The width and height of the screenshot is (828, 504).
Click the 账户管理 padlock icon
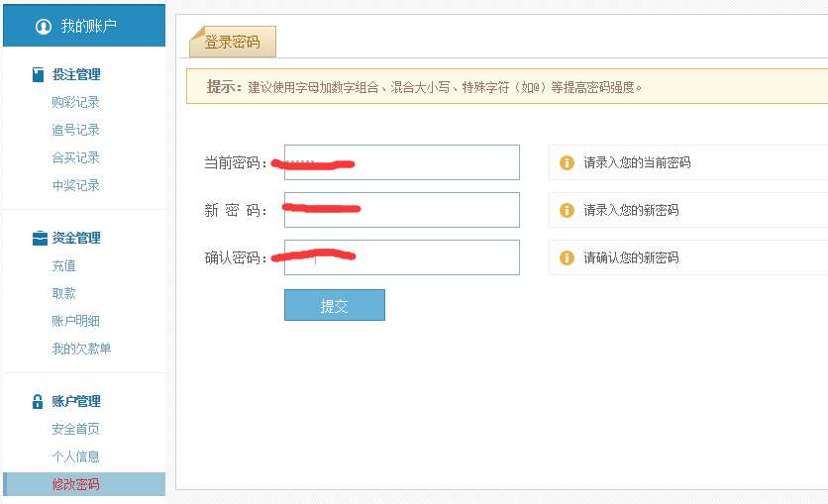[38, 402]
